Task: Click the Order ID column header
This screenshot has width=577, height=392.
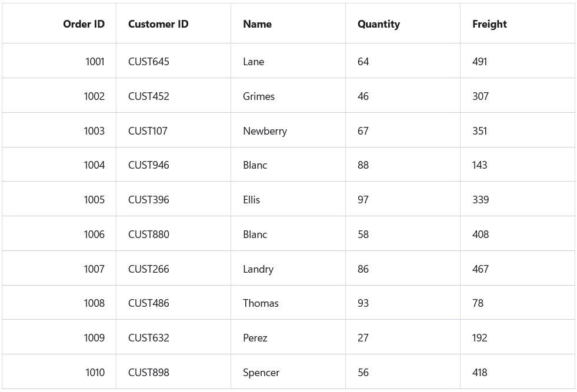Action: pos(84,24)
